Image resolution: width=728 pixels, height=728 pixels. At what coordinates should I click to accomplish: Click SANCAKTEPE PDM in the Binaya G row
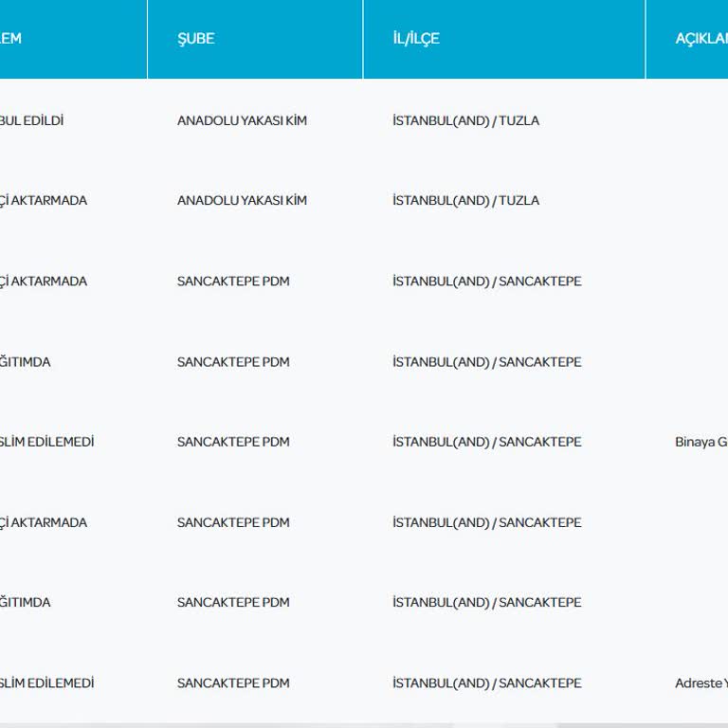pyautogui.click(x=233, y=442)
